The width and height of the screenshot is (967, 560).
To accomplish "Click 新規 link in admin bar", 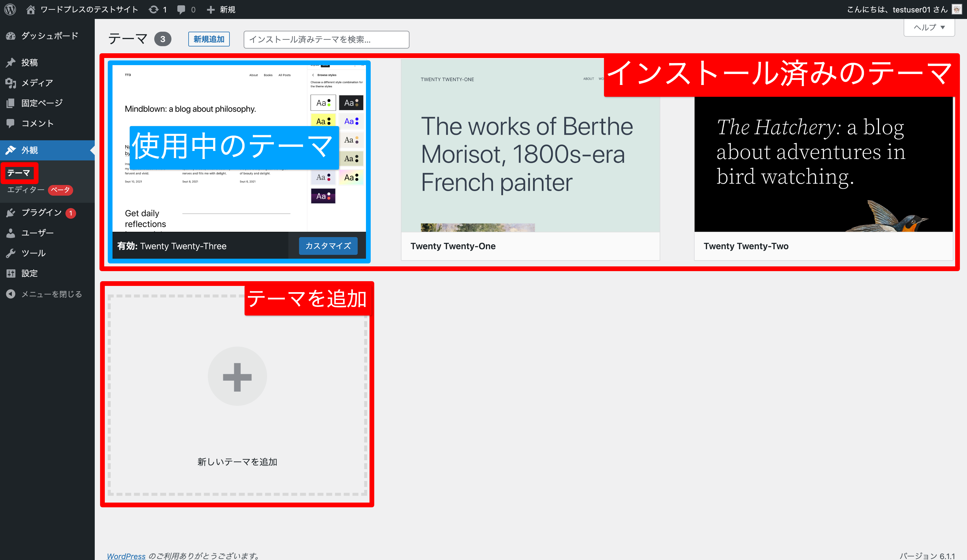I will pos(228,9).
